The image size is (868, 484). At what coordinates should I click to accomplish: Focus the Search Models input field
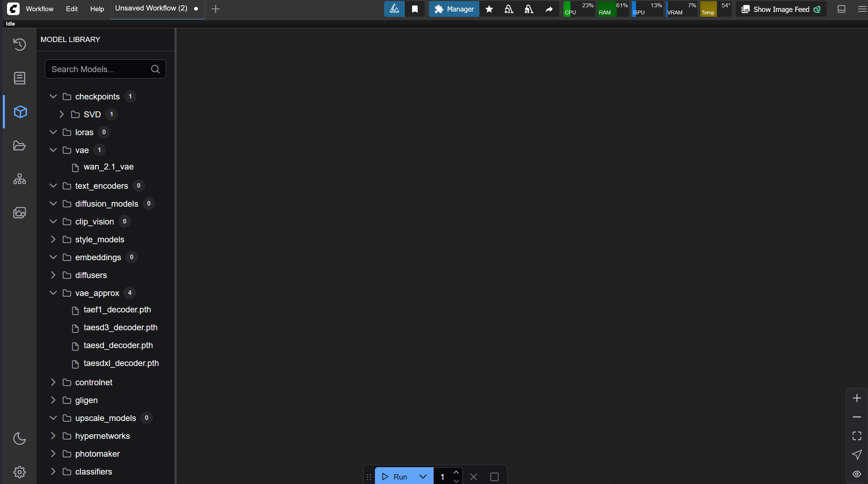pyautogui.click(x=105, y=69)
